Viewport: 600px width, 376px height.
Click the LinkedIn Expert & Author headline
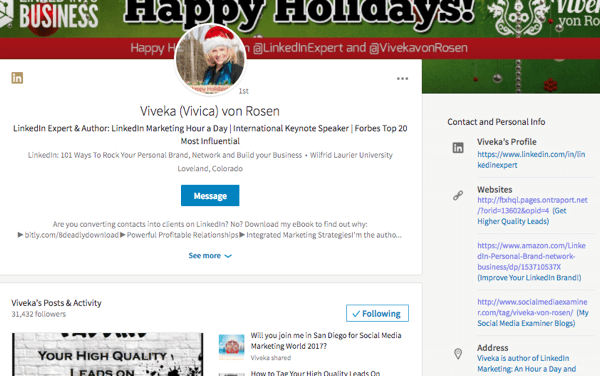pos(210,135)
